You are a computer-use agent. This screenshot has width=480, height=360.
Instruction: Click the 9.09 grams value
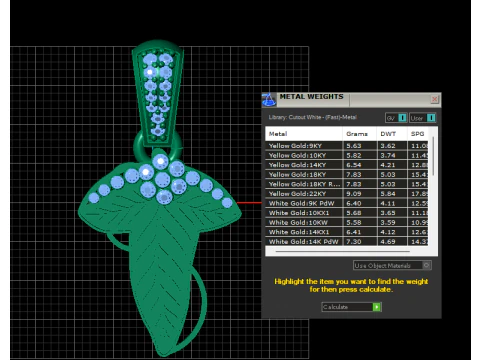(354, 194)
